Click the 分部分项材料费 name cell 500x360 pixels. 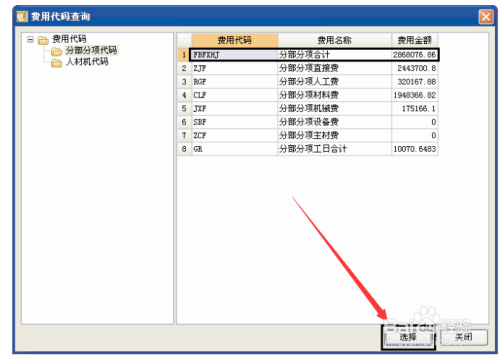(x=335, y=95)
